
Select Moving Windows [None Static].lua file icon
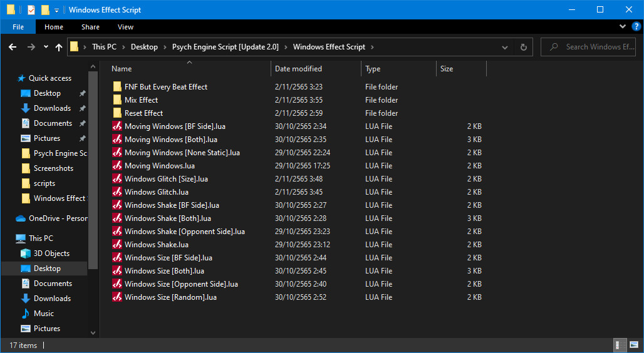(x=117, y=152)
